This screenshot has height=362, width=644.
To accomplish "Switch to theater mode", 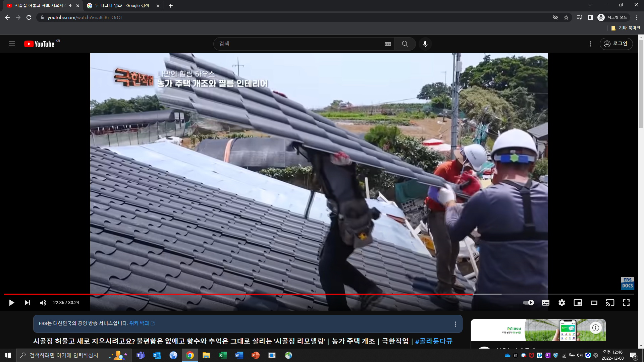I will click(594, 303).
